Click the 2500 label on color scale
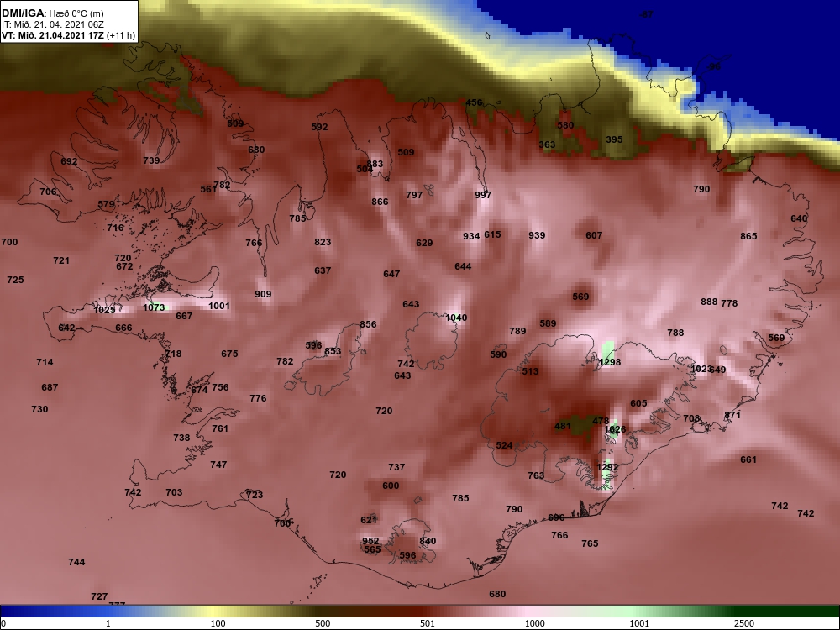This screenshot has width=840, height=630. click(x=743, y=623)
